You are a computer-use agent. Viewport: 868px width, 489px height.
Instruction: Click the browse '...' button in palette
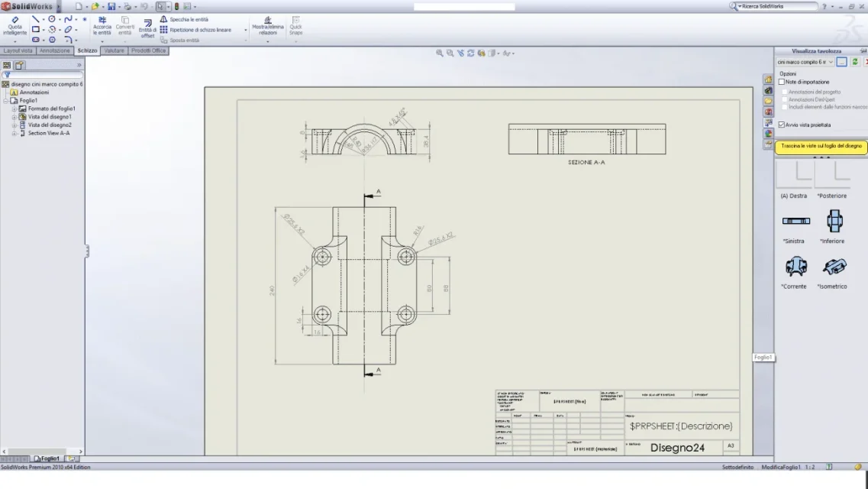(x=841, y=62)
